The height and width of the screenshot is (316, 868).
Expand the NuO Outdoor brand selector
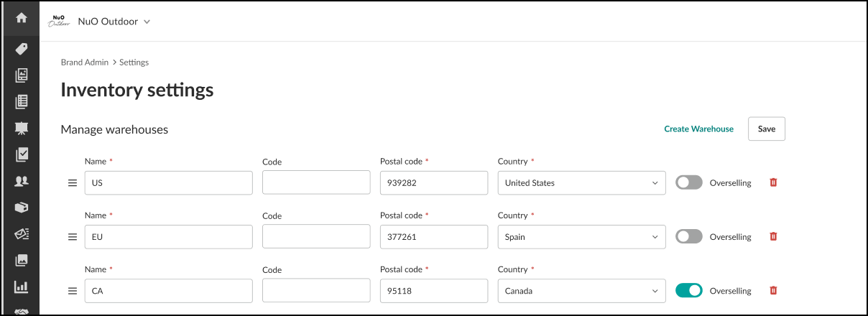(114, 22)
